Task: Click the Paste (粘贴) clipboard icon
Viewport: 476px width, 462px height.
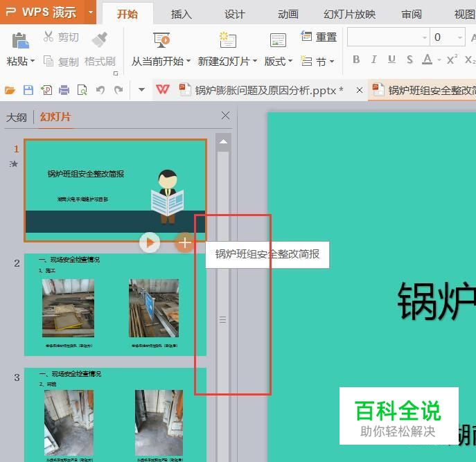Action: click(x=20, y=40)
